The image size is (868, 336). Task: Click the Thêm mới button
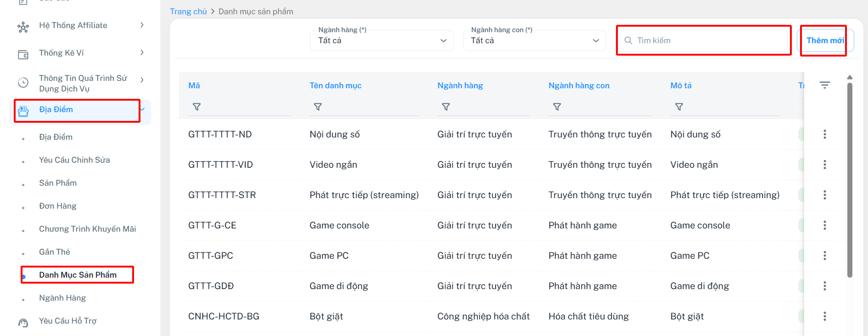(825, 40)
